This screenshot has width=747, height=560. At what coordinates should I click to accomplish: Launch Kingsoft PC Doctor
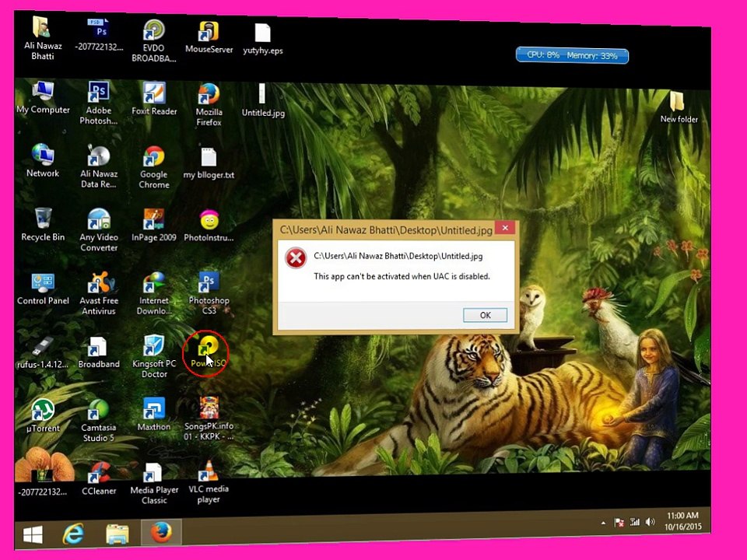point(154,357)
